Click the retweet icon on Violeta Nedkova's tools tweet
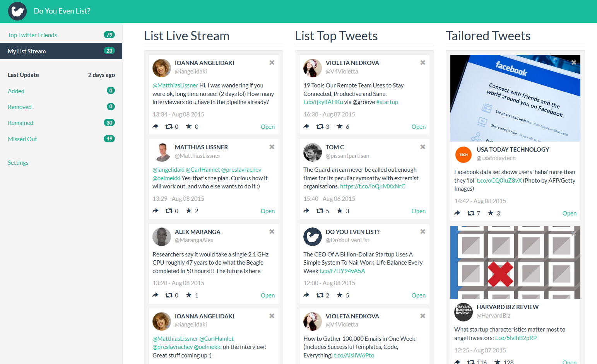Image resolution: width=597 pixels, height=364 pixels. (321, 126)
